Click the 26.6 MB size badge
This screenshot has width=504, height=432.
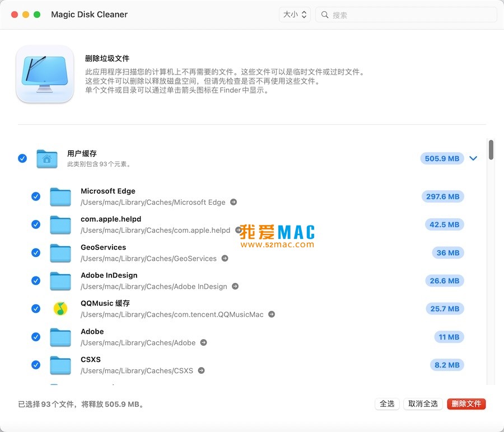[x=444, y=280]
